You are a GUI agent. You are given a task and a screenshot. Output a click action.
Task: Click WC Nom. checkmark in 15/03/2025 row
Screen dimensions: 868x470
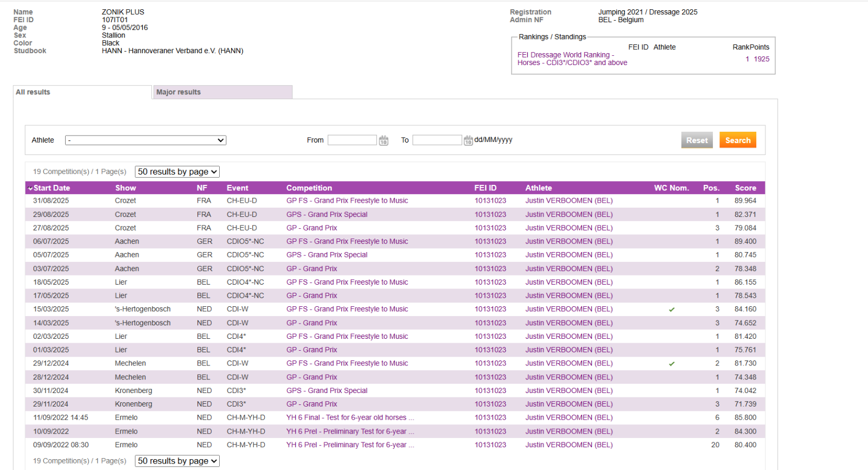click(672, 310)
